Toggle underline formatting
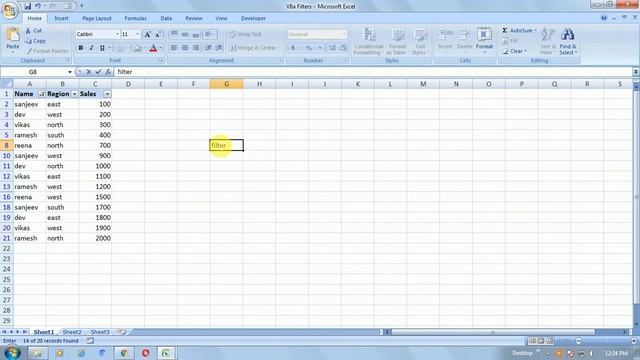The image size is (640, 360). pyautogui.click(x=102, y=48)
